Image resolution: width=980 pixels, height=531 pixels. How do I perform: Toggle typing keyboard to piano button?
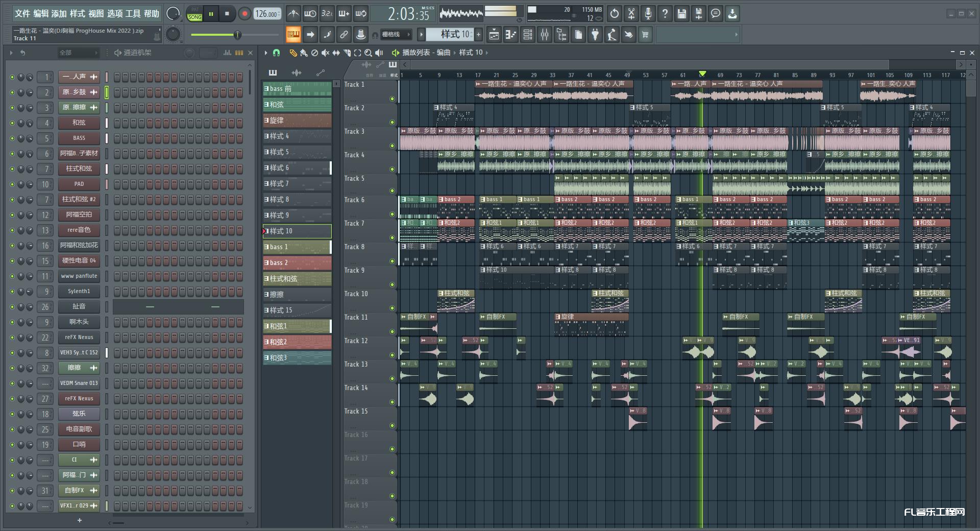pos(293,35)
